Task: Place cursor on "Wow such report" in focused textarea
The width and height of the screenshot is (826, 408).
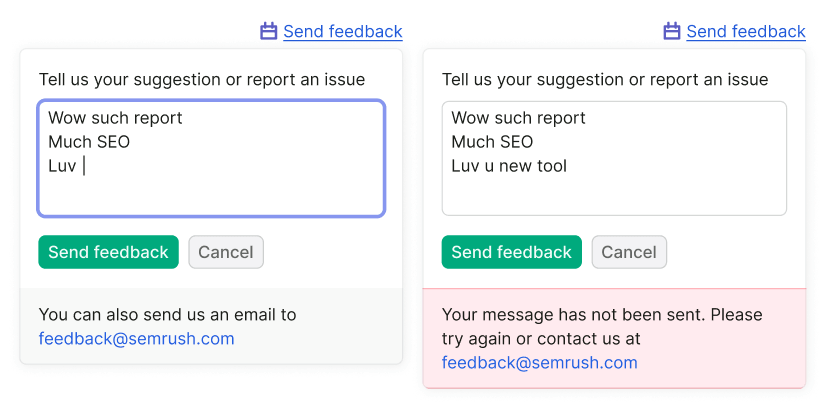Action: 115,117
